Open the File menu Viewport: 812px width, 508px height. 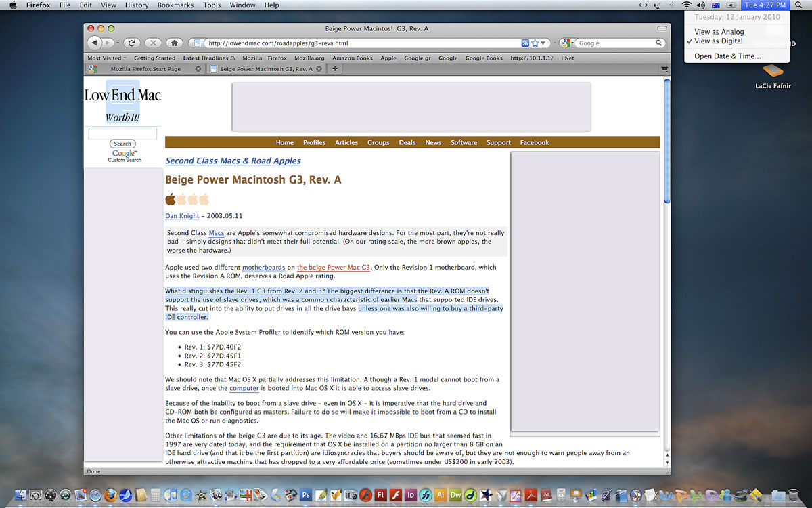click(x=65, y=5)
